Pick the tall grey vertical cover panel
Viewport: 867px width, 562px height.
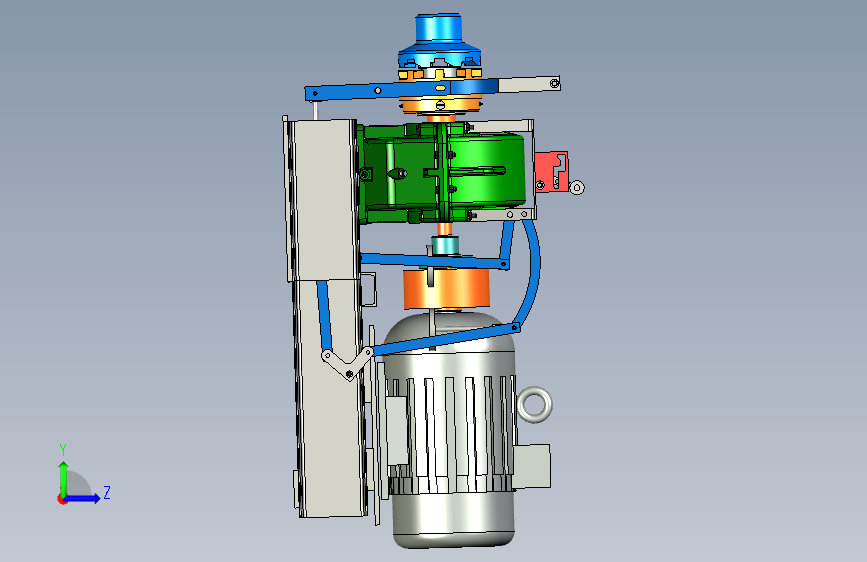tap(326, 318)
